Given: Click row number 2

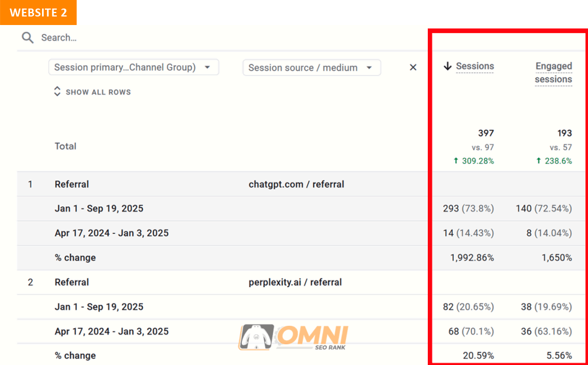Looking at the screenshot, I should [30, 282].
